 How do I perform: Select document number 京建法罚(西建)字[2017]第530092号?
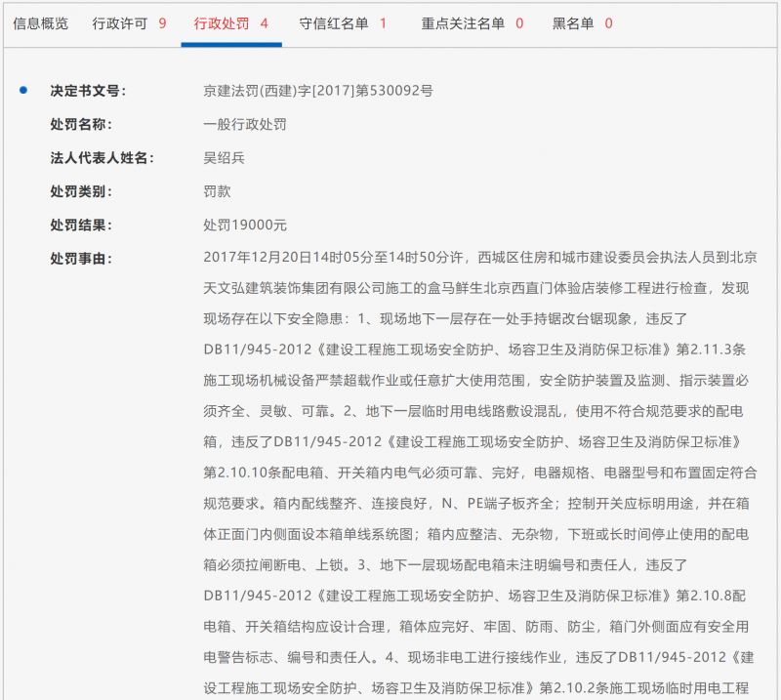[x=318, y=91]
